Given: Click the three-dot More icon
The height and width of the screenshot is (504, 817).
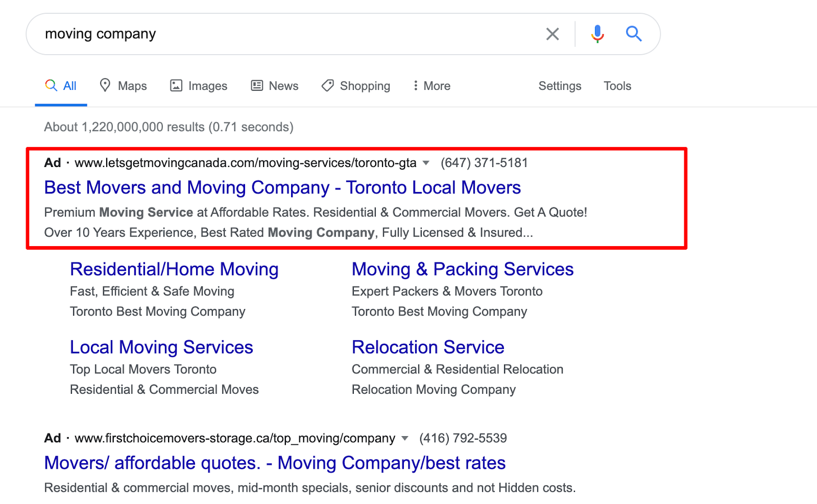Looking at the screenshot, I should (416, 85).
